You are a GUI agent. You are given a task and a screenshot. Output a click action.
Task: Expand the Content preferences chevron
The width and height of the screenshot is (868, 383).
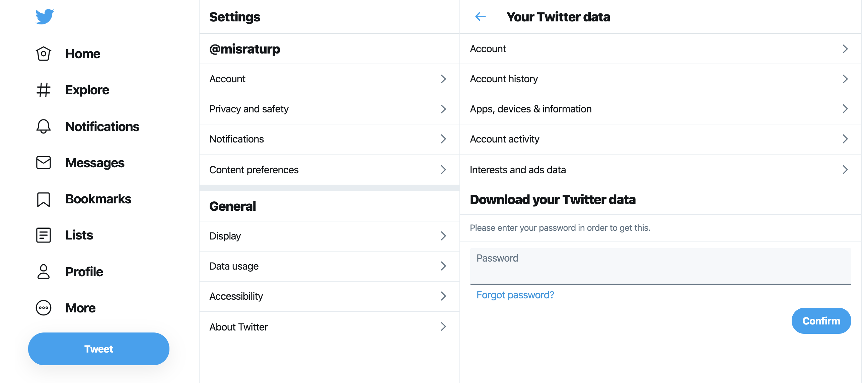tap(443, 170)
